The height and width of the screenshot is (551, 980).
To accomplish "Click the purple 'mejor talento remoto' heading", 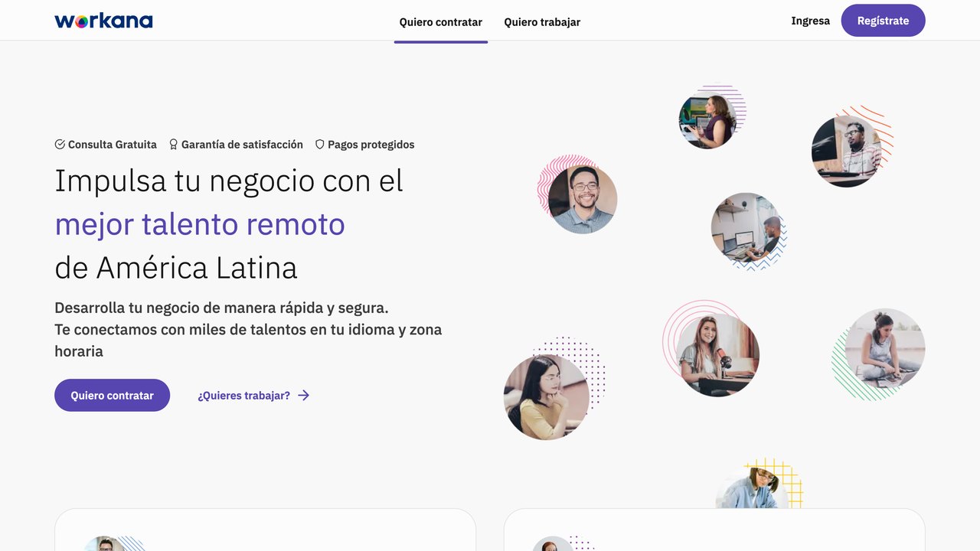I will pos(200,224).
